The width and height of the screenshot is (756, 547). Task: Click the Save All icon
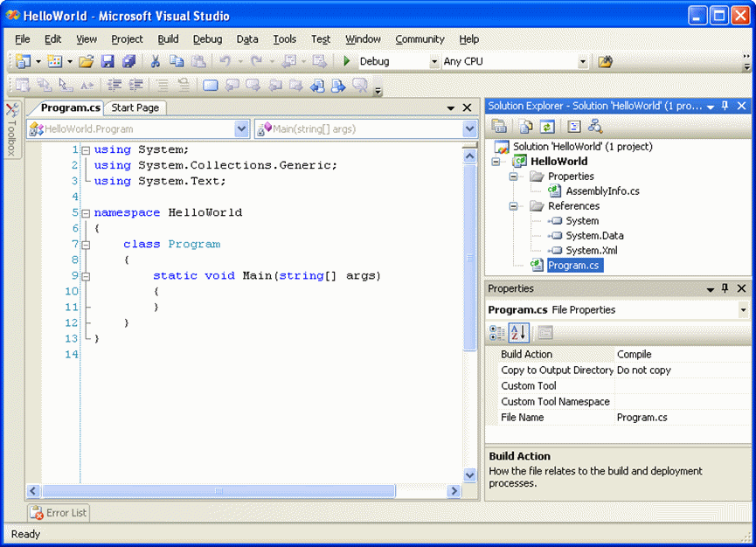click(128, 61)
